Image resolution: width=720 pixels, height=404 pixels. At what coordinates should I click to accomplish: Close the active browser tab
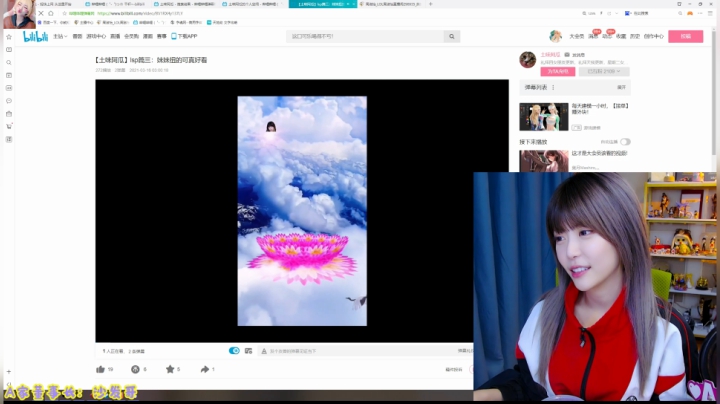[x=354, y=4]
